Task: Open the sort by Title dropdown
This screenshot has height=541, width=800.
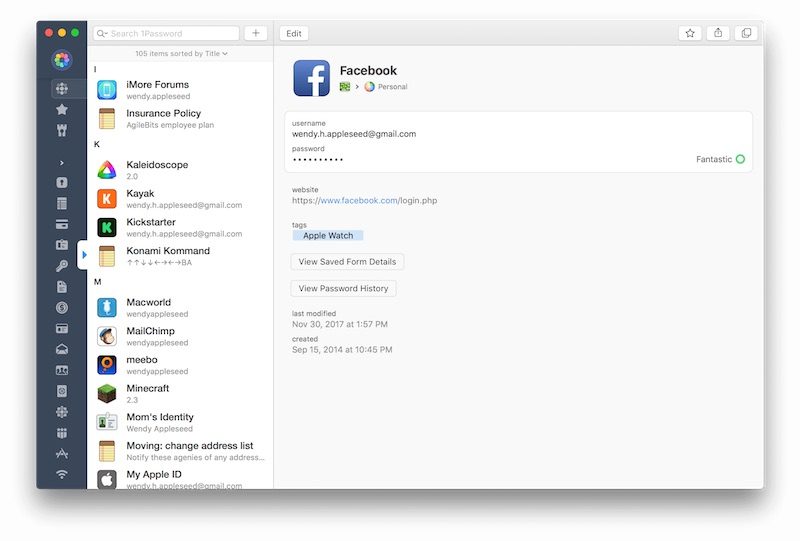Action: pyautogui.click(x=181, y=54)
